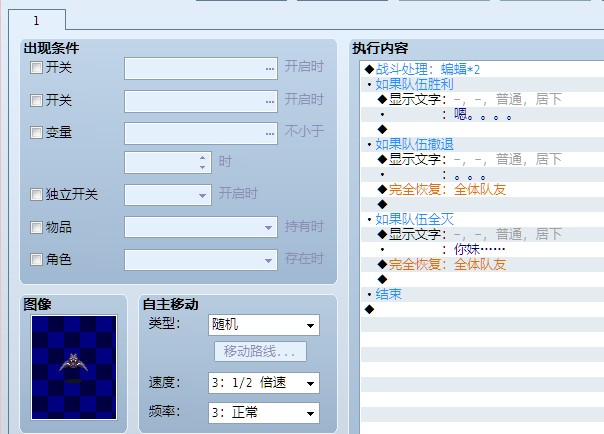604x434 pixels.
Task: Click the 移动路线... button
Action: coord(259,352)
